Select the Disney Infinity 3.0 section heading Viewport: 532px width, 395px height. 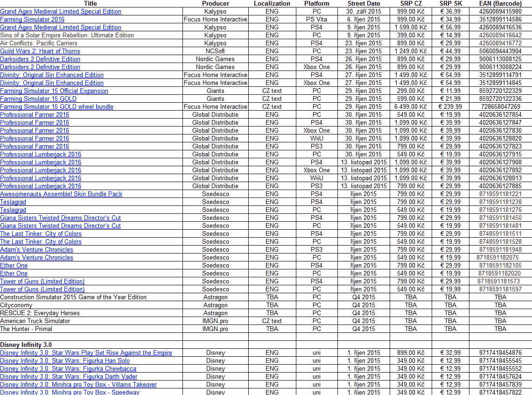(x=26, y=345)
